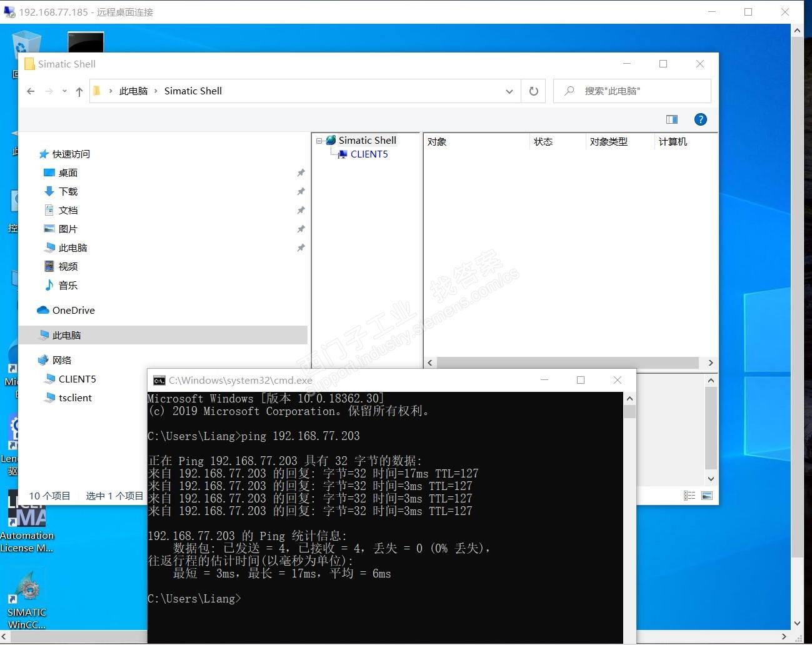
Task: Click the pin icon beside 文档
Action: [x=301, y=210]
